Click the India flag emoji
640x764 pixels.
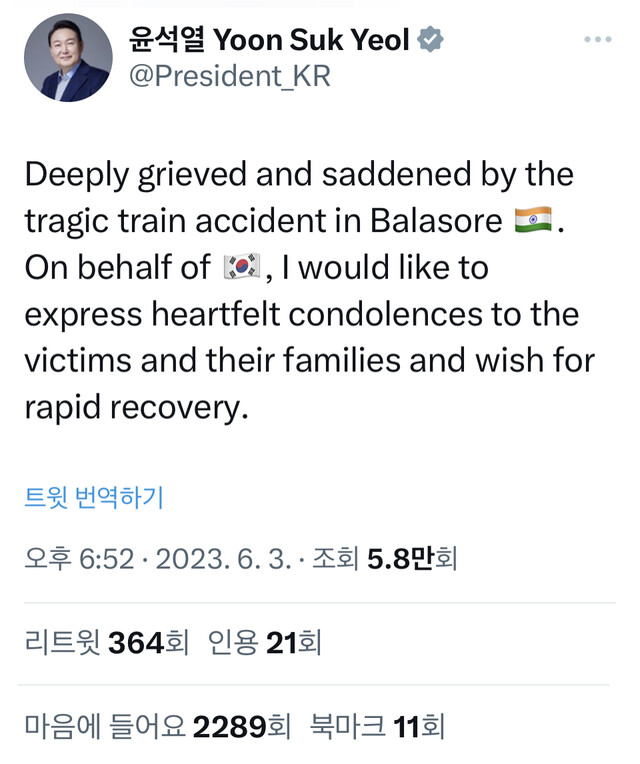point(533,221)
